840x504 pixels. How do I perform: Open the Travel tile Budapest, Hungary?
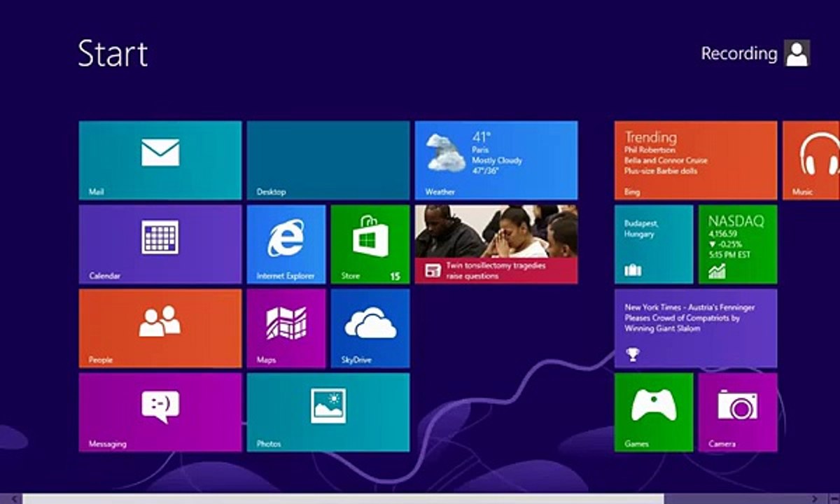click(x=654, y=244)
